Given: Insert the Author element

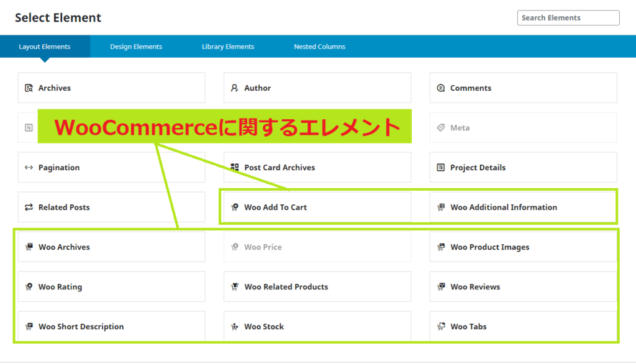Looking at the screenshot, I should tap(317, 88).
